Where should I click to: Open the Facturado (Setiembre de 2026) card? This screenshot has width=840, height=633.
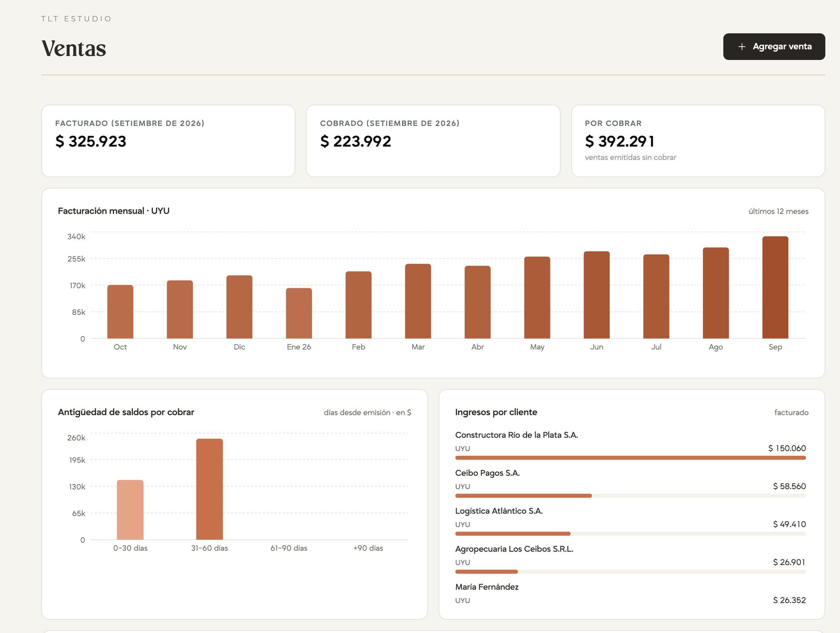168,141
